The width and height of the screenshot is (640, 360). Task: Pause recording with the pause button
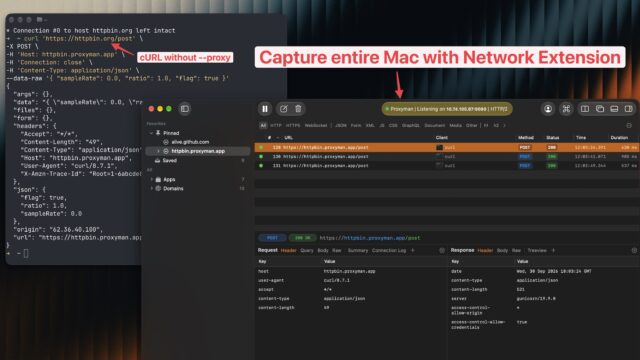[x=265, y=109]
